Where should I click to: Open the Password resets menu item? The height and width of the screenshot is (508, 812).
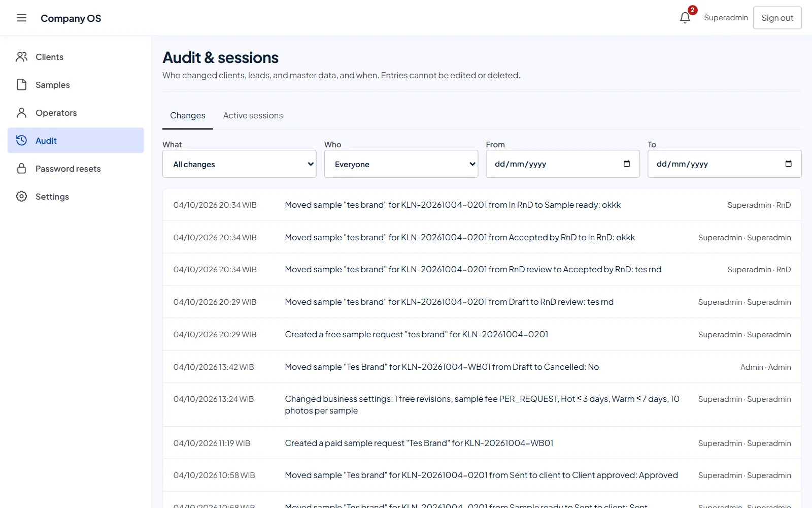tap(76, 169)
